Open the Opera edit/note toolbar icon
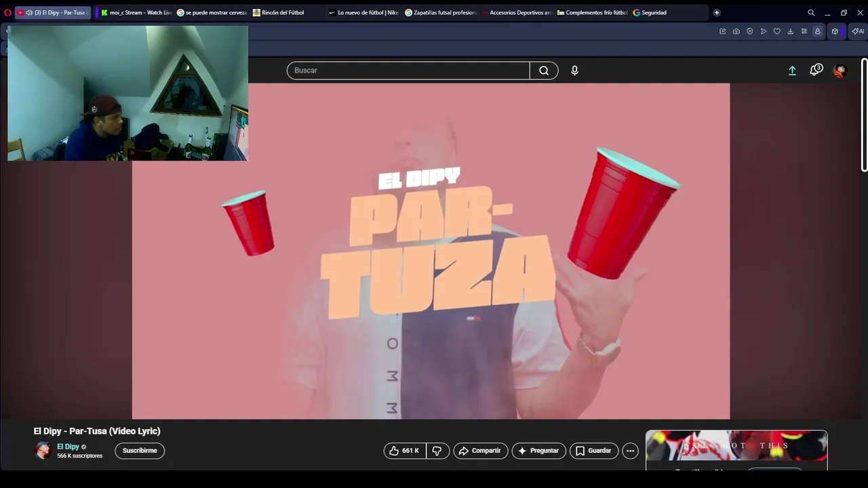 [723, 31]
